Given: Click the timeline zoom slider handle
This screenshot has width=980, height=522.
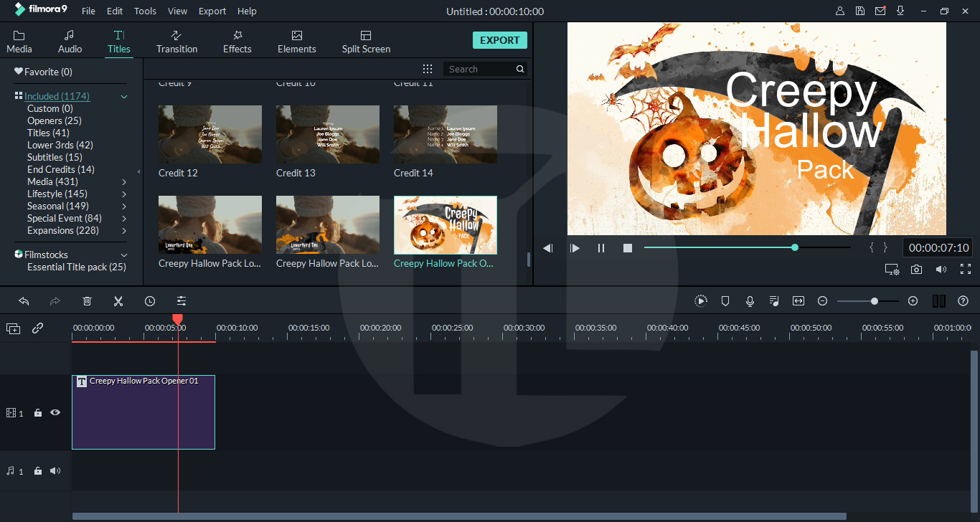Looking at the screenshot, I should 875,301.
